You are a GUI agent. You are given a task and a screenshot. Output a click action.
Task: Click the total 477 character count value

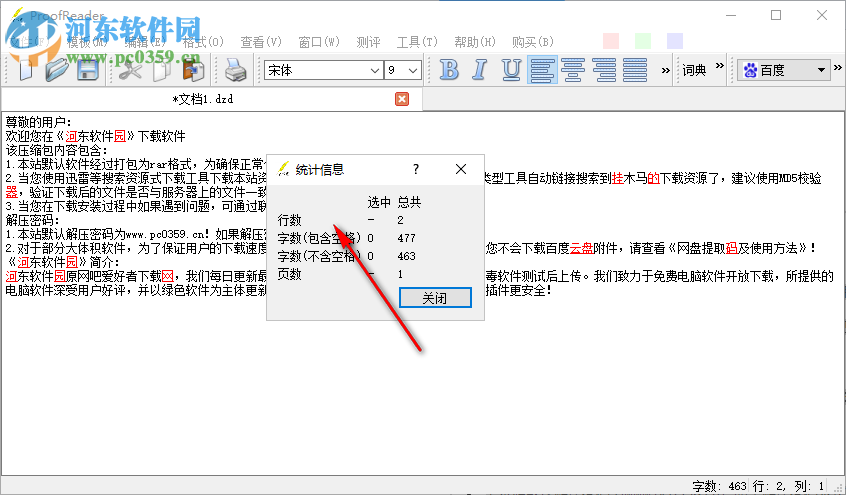point(406,238)
